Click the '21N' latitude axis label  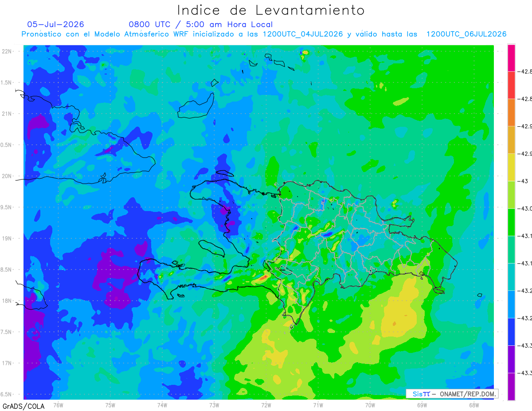[x=7, y=114]
